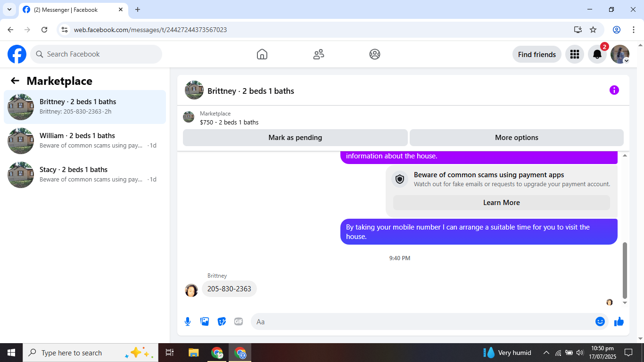This screenshot has width=644, height=362.
Task: Click Learn More on scam warning
Action: [502, 203]
